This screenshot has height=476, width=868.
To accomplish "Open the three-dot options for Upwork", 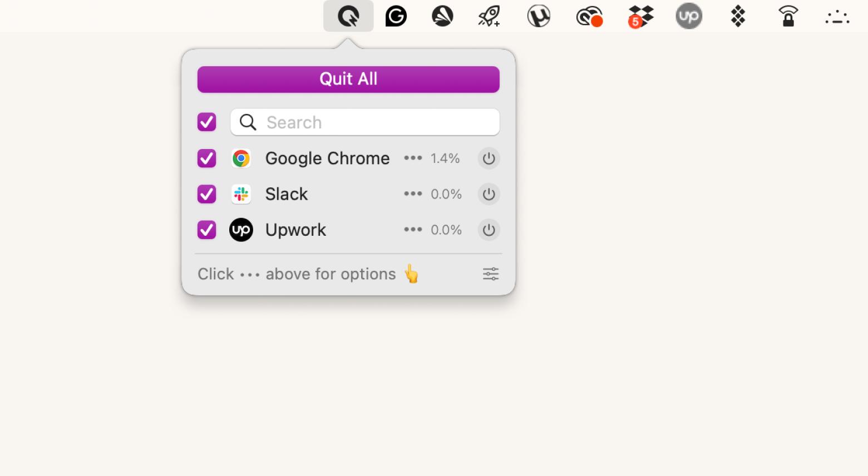I will (x=413, y=230).
